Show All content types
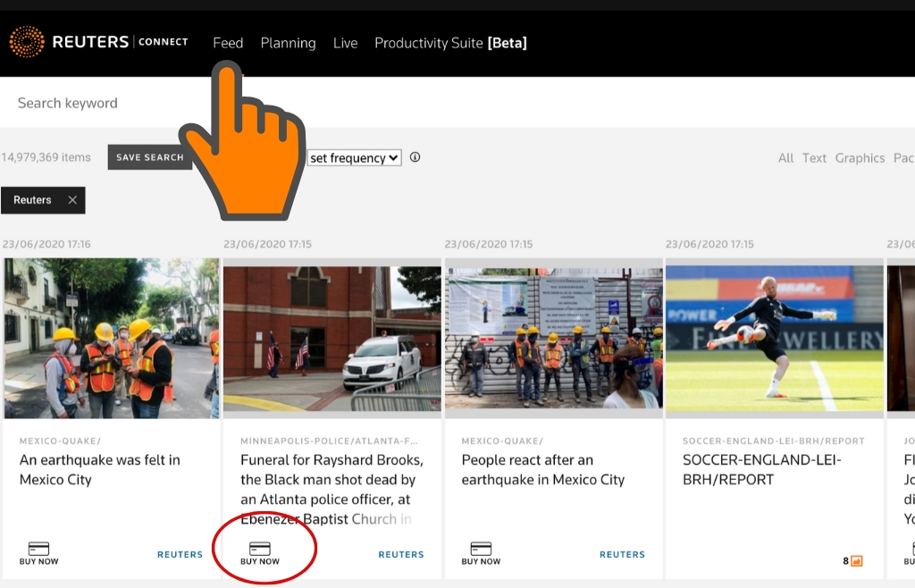 pos(785,158)
